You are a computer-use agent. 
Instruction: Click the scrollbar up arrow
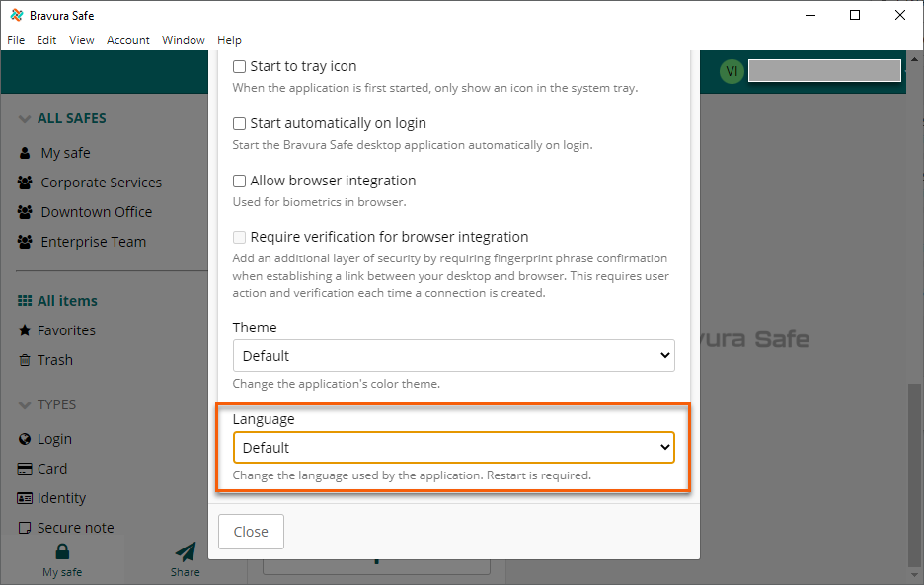pos(914,59)
